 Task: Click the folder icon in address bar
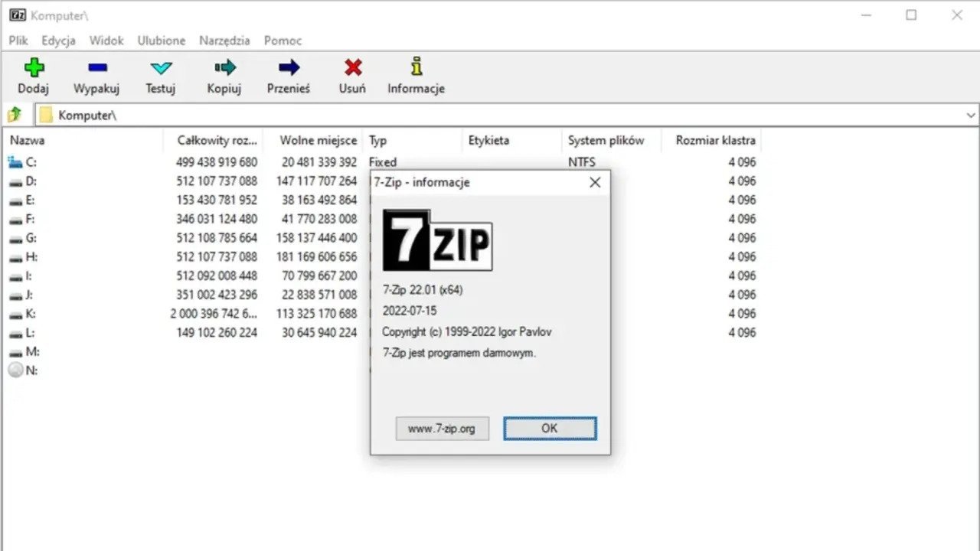point(46,116)
